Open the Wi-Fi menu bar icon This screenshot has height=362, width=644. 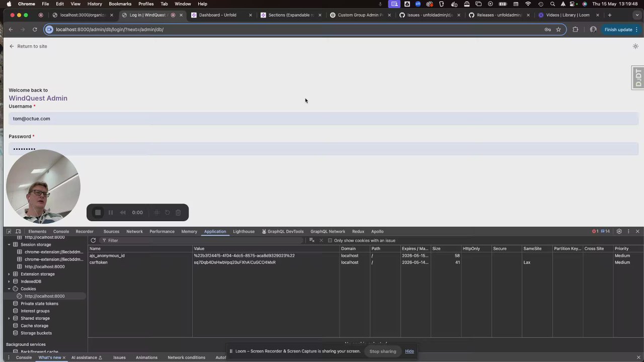coord(528,4)
